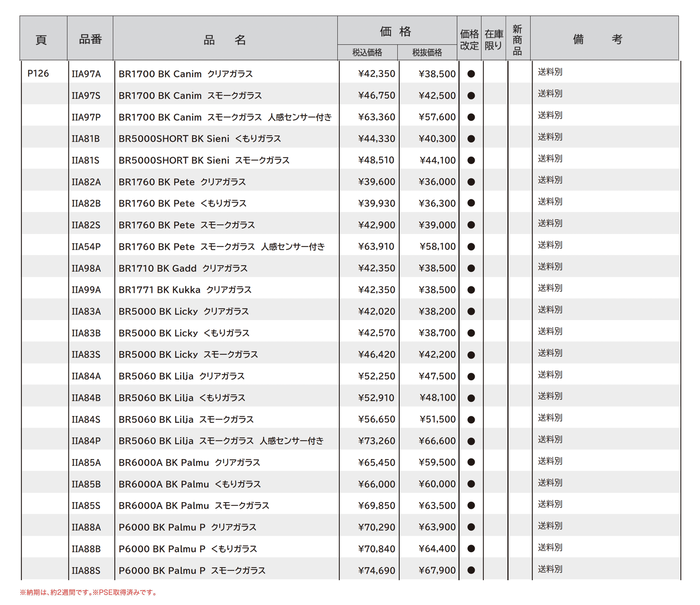Click the 税抜価格 sub-header
This screenshot has height=605, width=700.
point(427,52)
